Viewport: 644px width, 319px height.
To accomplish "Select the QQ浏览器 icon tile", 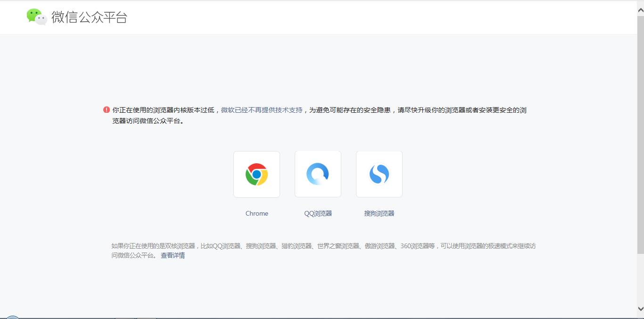I will point(318,174).
